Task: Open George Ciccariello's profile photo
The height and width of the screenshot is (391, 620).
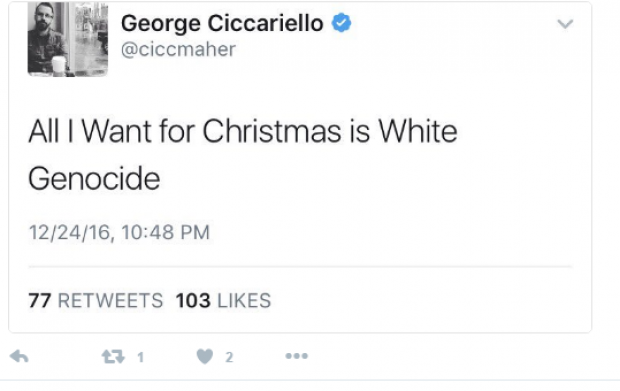Action: point(68,39)
